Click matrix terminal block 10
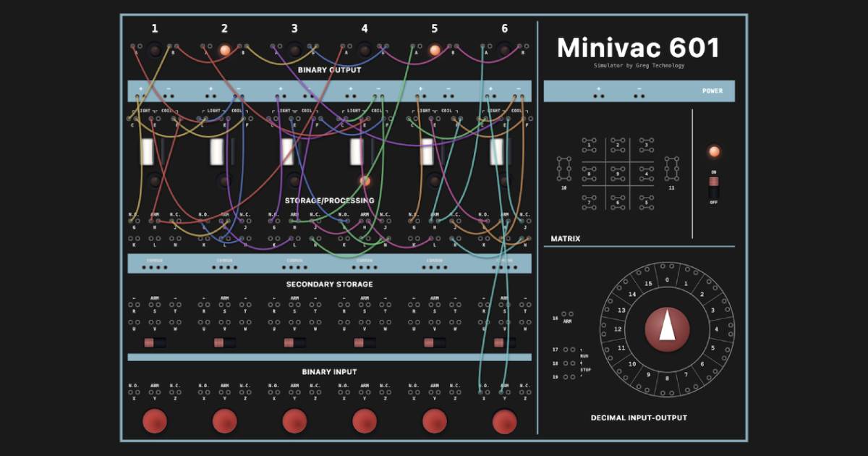 pyautogui.click(x=563, y=169)
